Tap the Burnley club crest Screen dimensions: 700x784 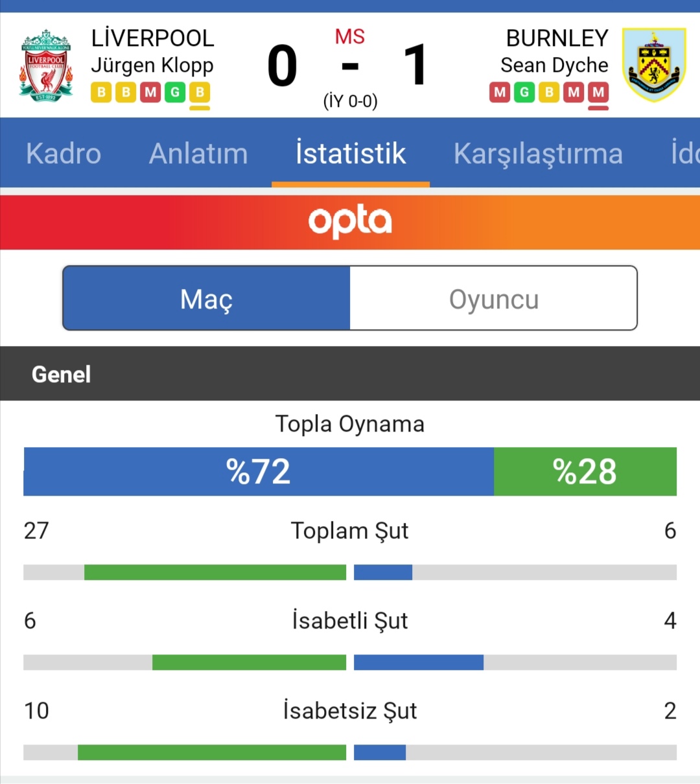click(654, 64)
